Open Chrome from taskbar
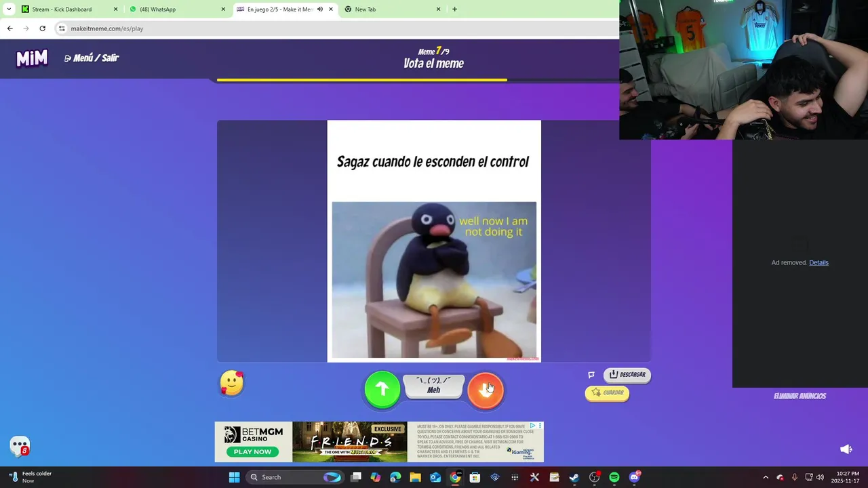The height and width of the screenshot is (488, 868). coord(455,477)
